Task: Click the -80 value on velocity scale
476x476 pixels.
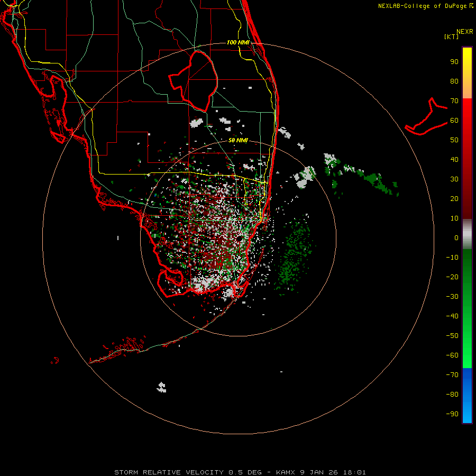Action: pyautogui.click(x=452, y=395)
